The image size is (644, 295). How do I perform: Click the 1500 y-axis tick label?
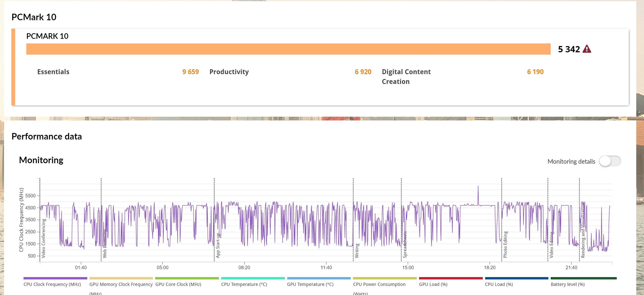click(30, 244)
